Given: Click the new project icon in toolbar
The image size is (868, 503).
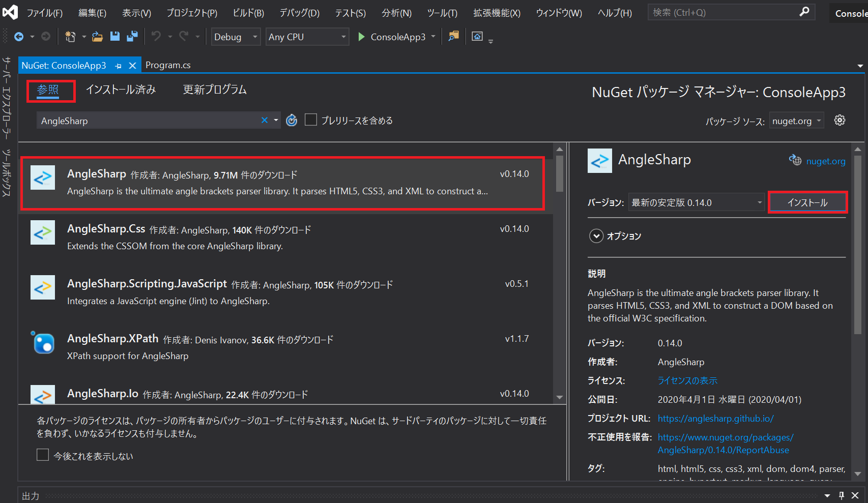Looking at the screenshot, I should [x=70, y=37].
